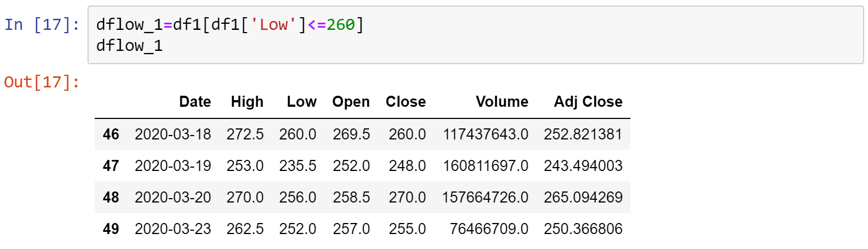
Task: Click the Date column header
Action: point(195,102)
